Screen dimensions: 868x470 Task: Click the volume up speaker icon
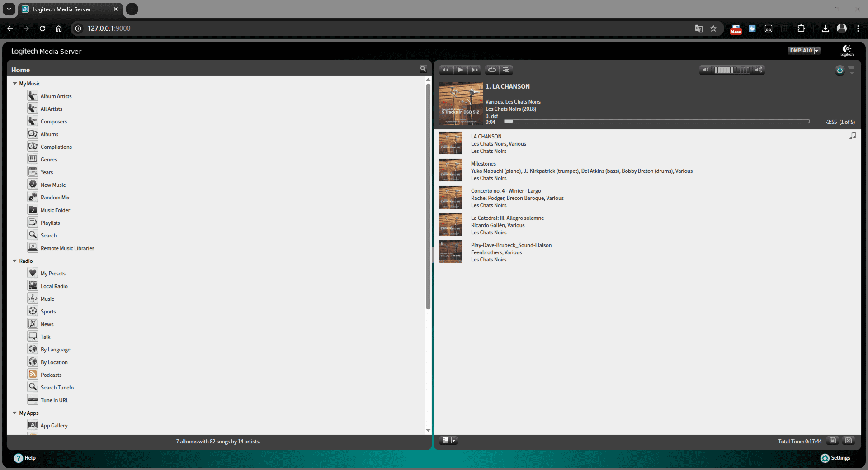(x=759, y=70)
